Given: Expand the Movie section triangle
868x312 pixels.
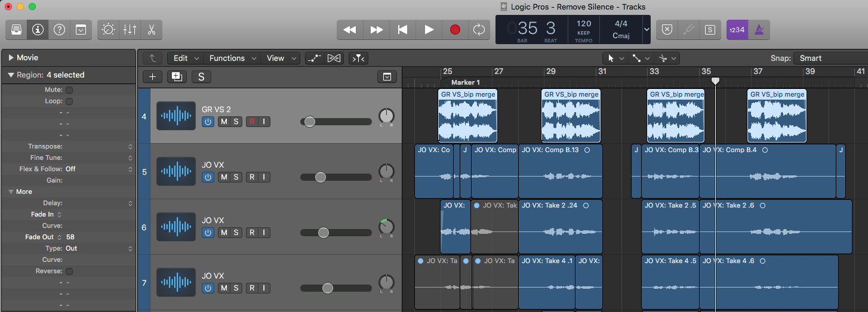Looking at the screenshot, I should [11, 58].
